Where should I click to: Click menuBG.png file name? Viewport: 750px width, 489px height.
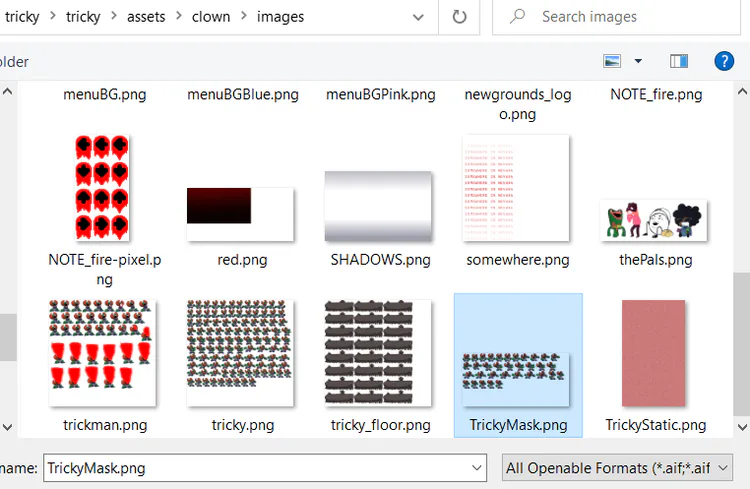(x=105, y=94)
